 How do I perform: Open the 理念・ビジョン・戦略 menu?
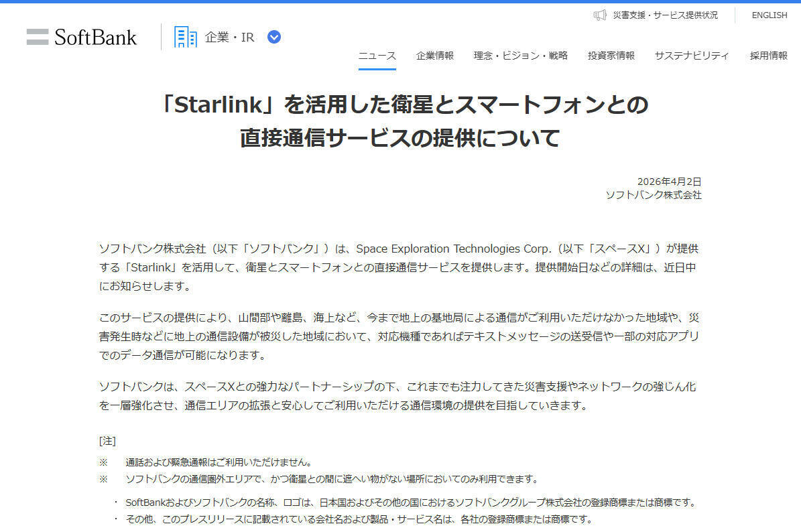click(521, 56)
